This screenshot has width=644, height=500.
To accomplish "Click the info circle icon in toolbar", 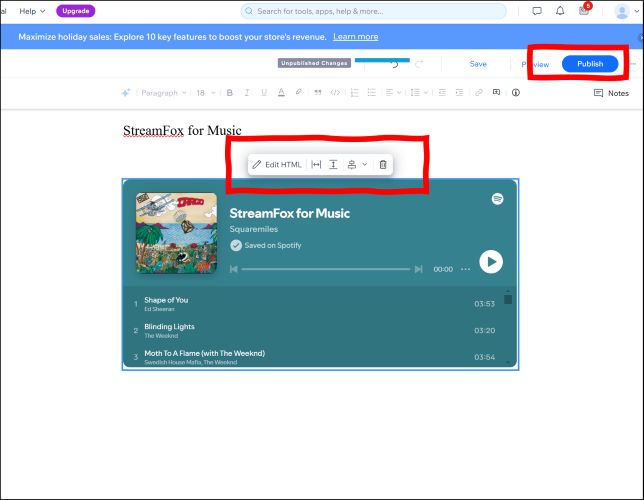I will pos(516,93).
